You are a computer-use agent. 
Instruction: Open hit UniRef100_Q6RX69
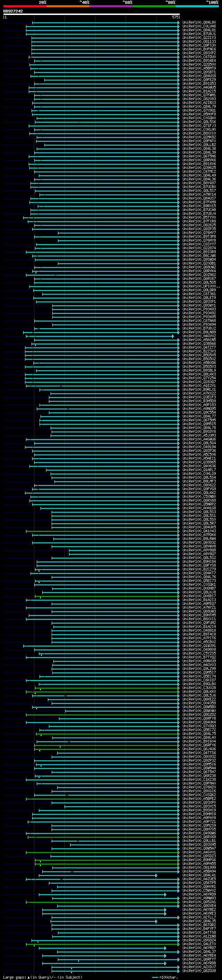[199, 837]
